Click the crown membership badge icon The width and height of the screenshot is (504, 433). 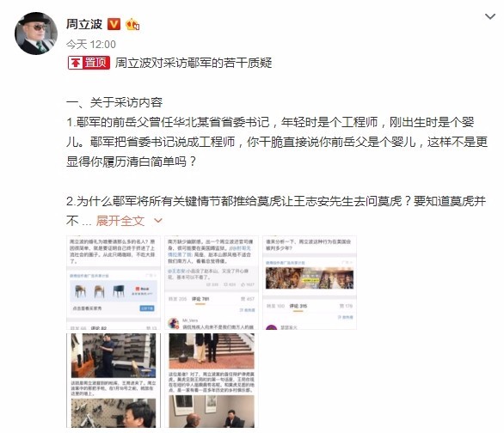[132, 24]
